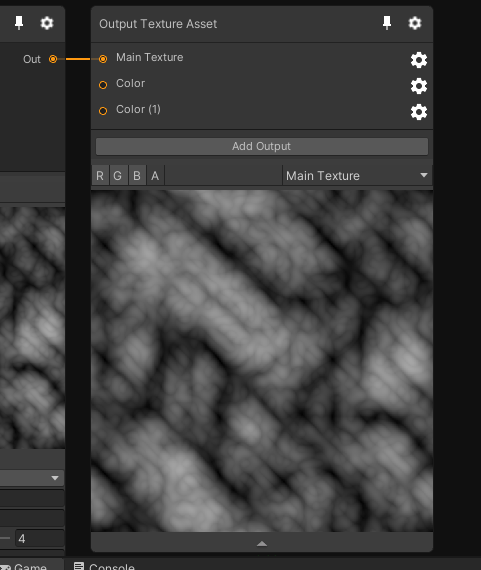The width and height of the screenshot is (481, 570).
Task: Open settings gear for Color (1) output
Action: (x=419, y=112)
